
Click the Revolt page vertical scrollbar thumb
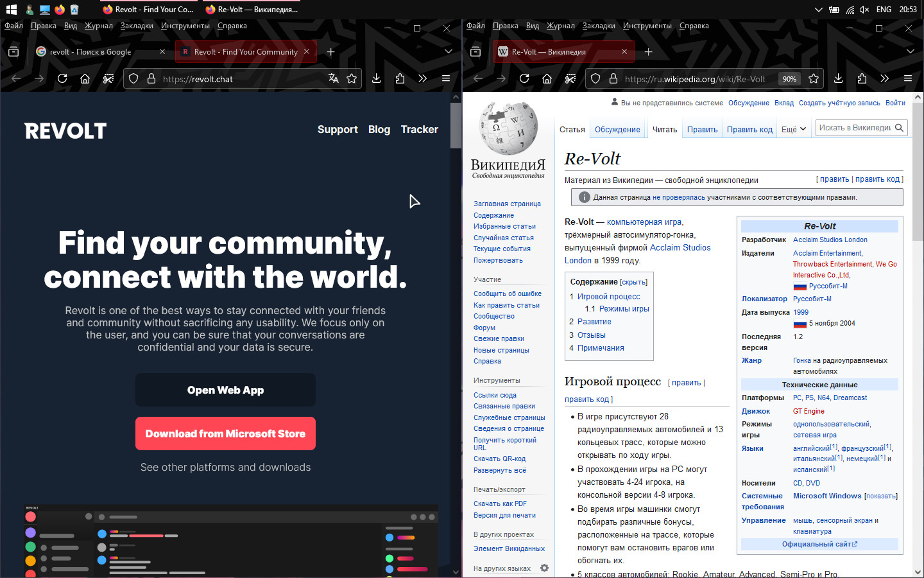(456, 125)
